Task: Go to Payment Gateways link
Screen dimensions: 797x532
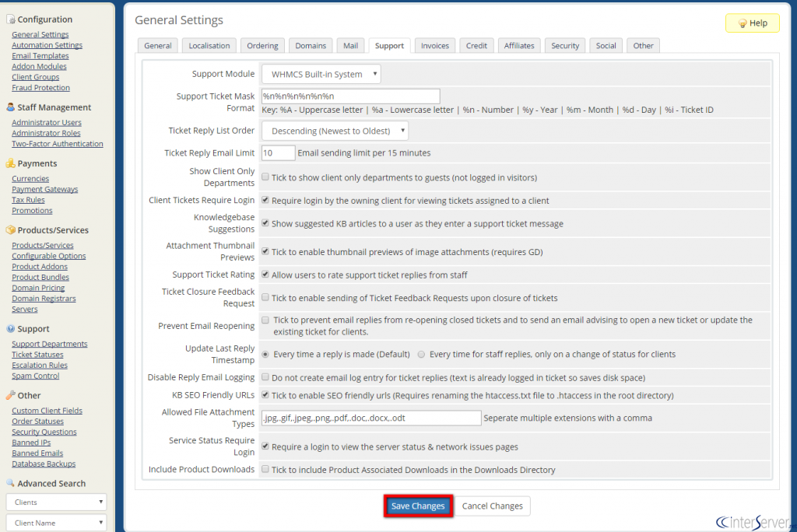Action: click(44, 189)
